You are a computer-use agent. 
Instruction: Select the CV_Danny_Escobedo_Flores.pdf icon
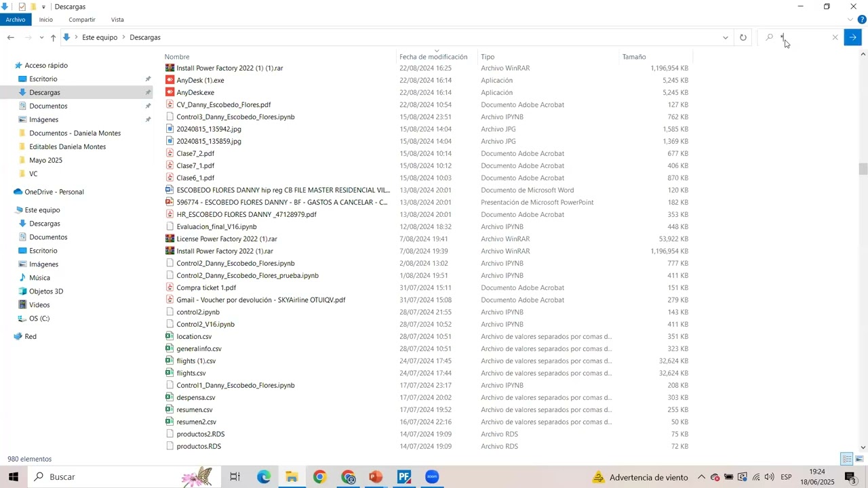(x=170, y=104)
